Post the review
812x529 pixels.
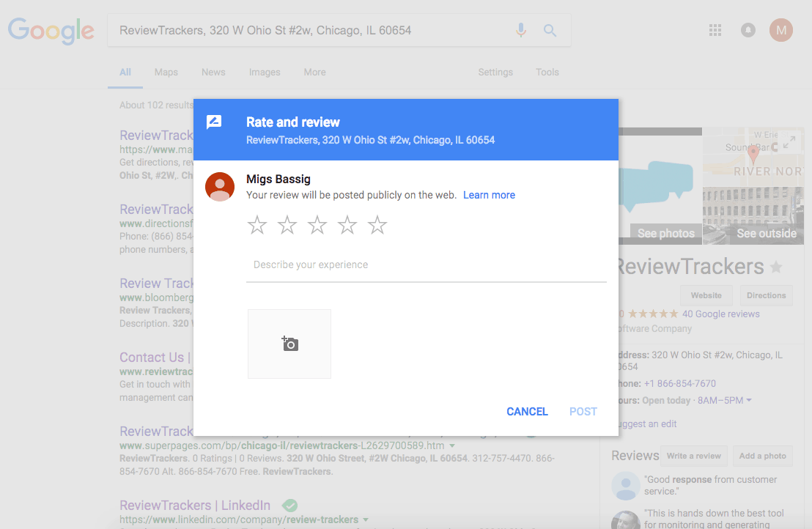click(583, 412)
